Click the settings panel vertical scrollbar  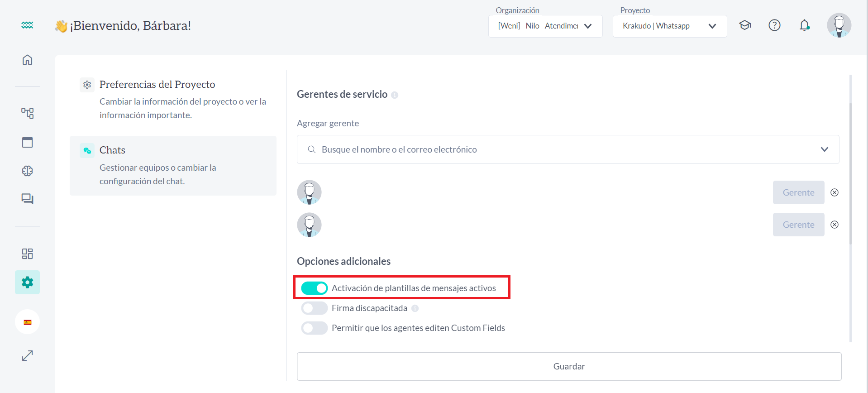(851, 174)
